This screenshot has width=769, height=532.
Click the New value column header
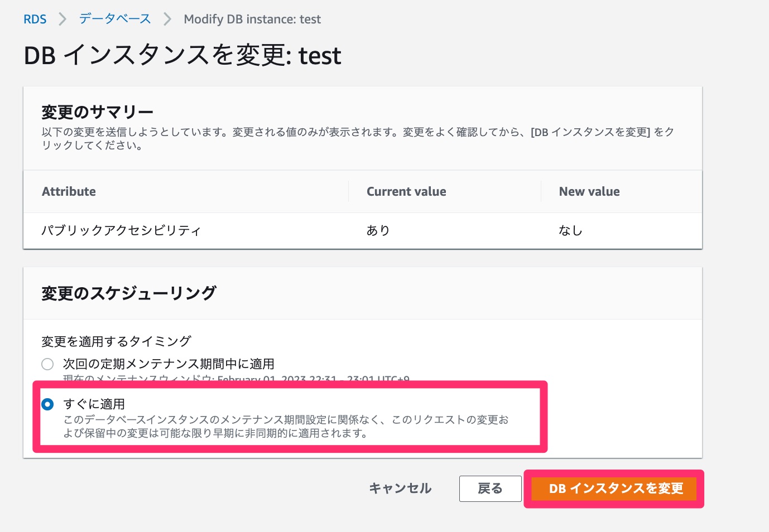coord(589,192)
